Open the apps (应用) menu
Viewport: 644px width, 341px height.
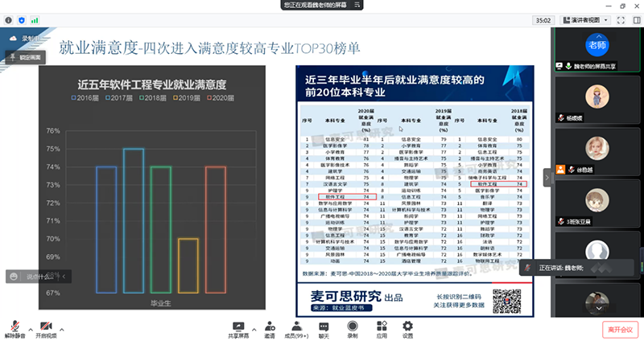pyautogui.click(x=381, y=327)
